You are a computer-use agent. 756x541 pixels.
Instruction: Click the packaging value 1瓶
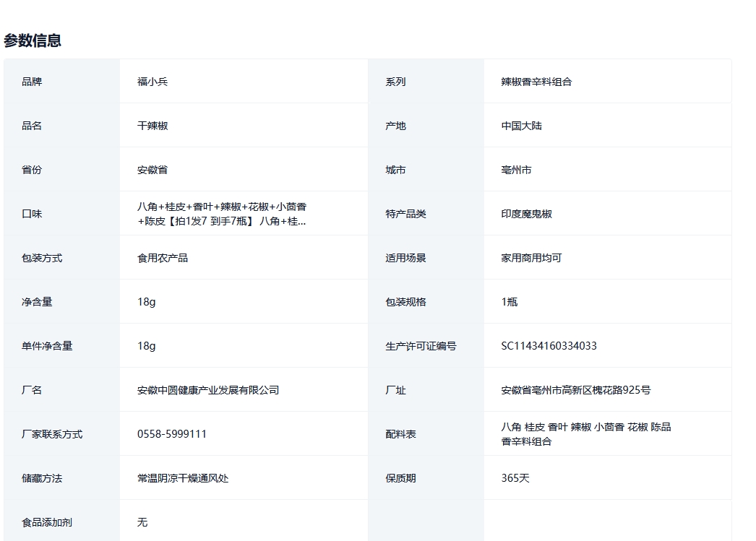click(509, 302)
